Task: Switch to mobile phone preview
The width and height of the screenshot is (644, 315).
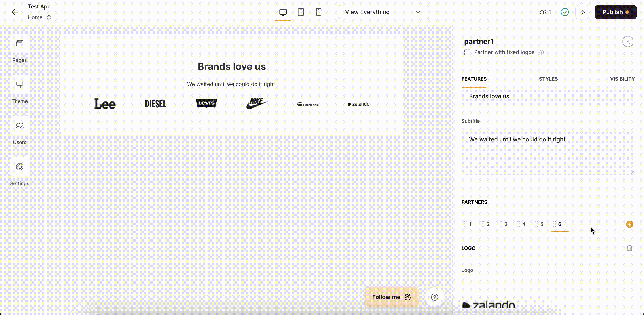Action: (x=318, y=12)
